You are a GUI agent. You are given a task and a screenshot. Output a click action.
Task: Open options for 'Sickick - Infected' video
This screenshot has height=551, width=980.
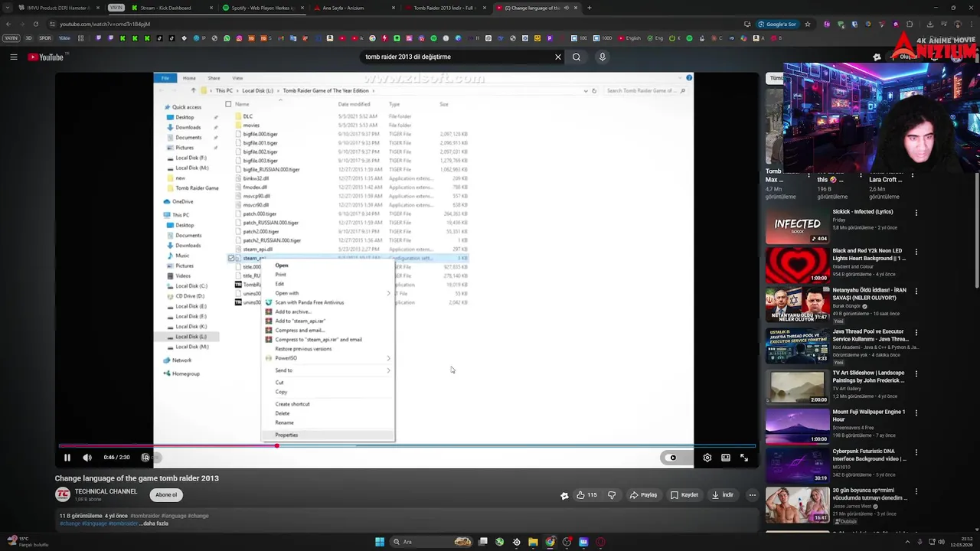click(916, 212)
